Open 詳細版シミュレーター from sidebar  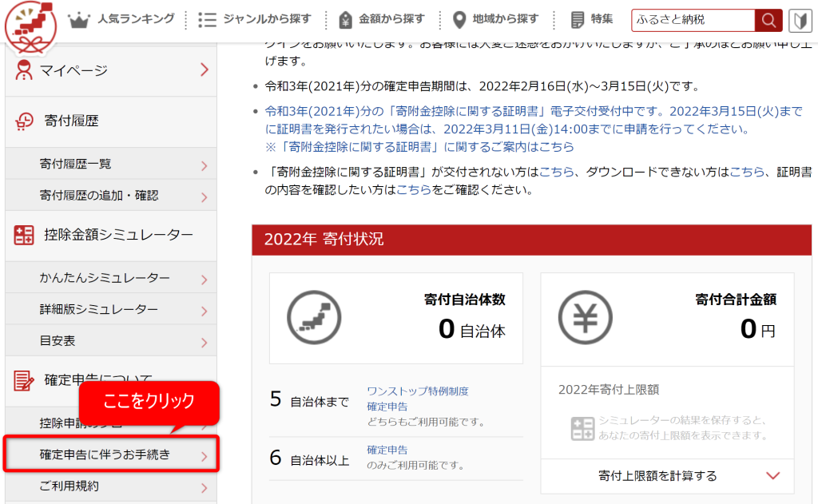[98, 309]
